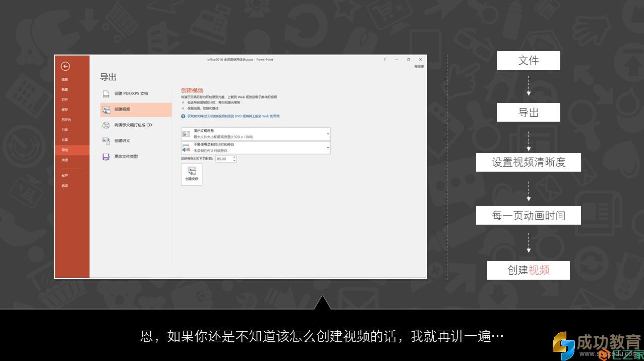Select 信息 in the left sidebar
Image resolution: width=644 pixels, height=361 pixels.
[65, 79]
